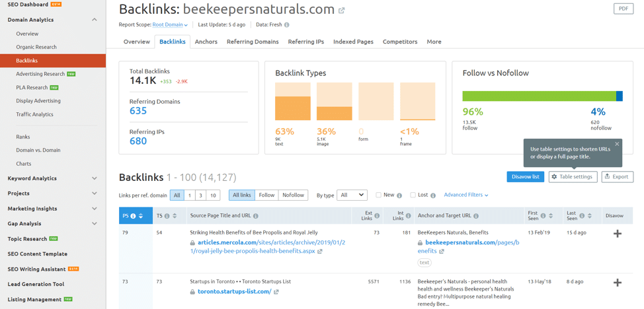Add mercola backlink to disavow list plus icon

coord(617,234)
